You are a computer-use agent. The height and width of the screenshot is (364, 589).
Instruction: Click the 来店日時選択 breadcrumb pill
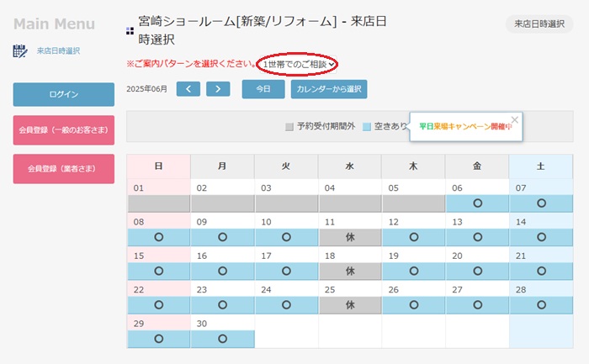[x=539, y=24]
